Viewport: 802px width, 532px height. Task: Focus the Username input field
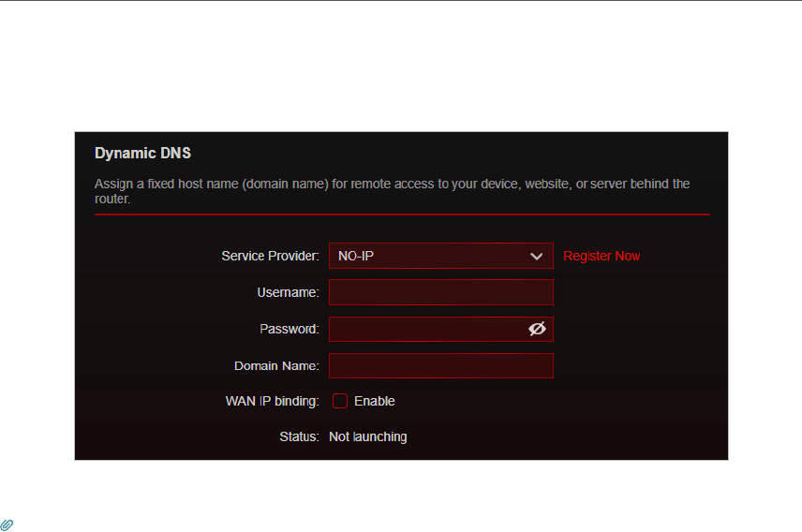(x=441, y=292)
